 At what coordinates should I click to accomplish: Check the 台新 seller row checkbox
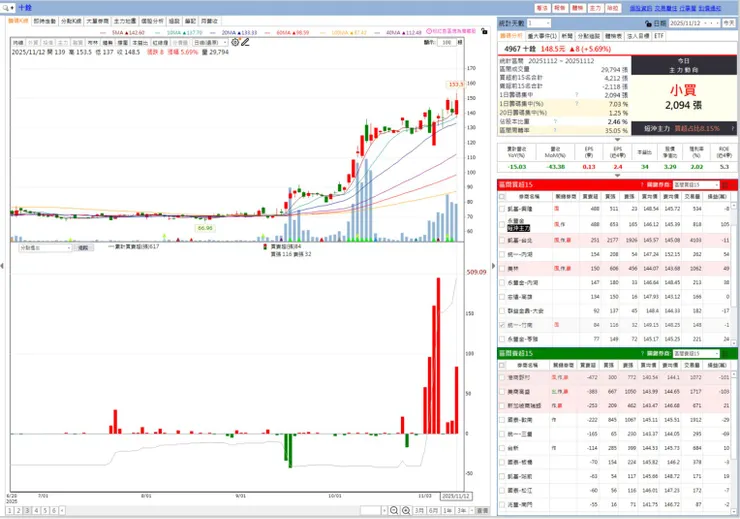[x=502, y=448]
